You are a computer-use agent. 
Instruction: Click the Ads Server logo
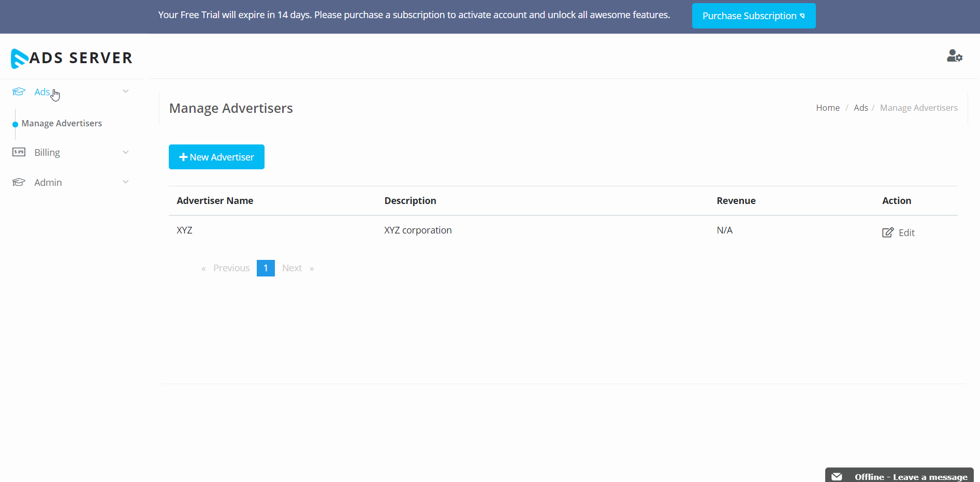(71, 58)
